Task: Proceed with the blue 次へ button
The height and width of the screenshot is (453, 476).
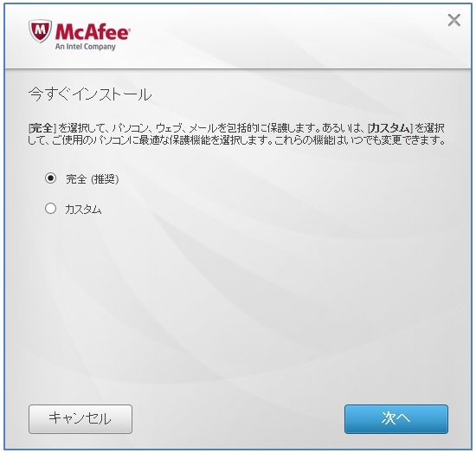Action: pyautogui.click(x=396, y=419)
